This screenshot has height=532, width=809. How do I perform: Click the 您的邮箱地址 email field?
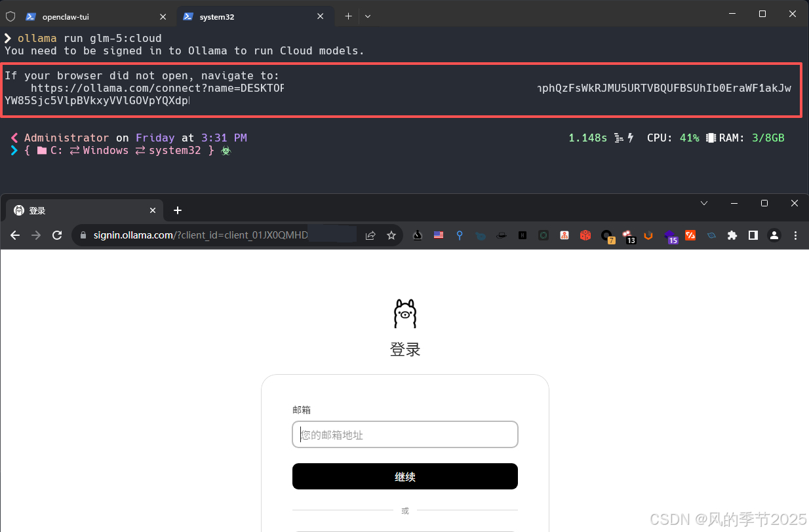405,434
